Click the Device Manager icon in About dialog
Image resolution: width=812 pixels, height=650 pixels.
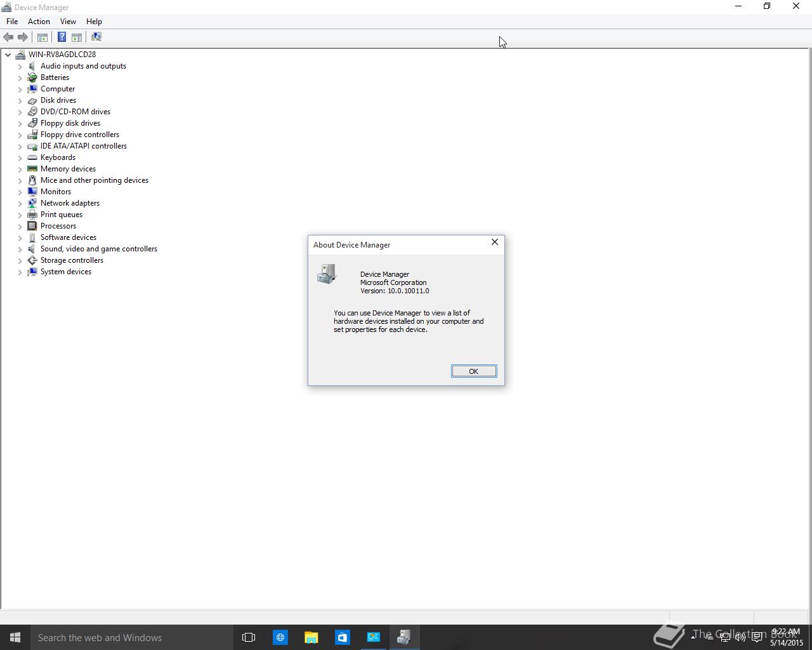tap(327, 274)
